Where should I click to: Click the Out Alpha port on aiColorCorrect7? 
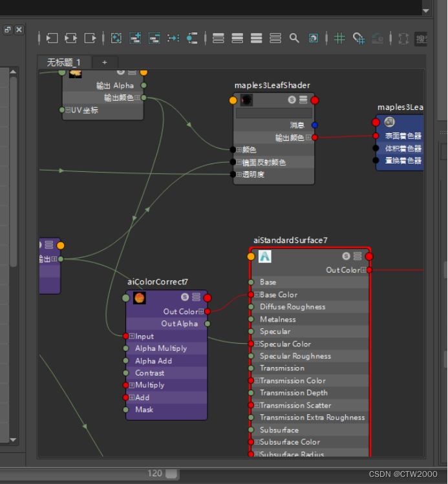pos(208,324)
